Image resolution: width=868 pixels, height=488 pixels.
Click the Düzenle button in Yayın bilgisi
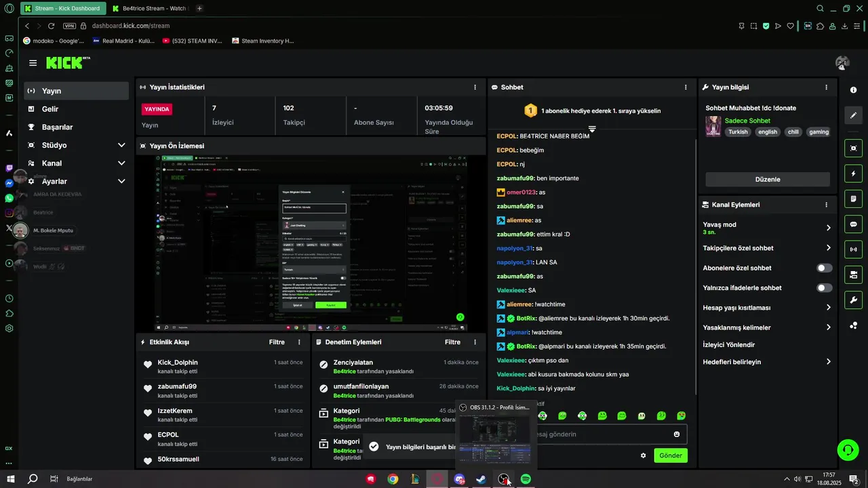[x=768, y=180]
